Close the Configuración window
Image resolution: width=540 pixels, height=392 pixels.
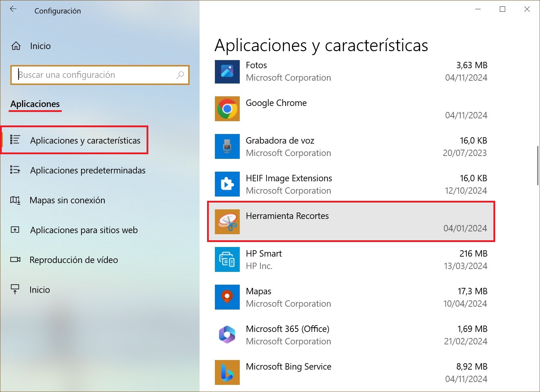point(527,9)
